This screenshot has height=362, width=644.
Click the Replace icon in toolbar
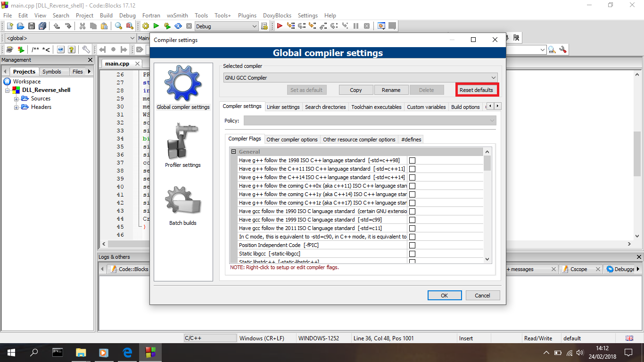129,26
